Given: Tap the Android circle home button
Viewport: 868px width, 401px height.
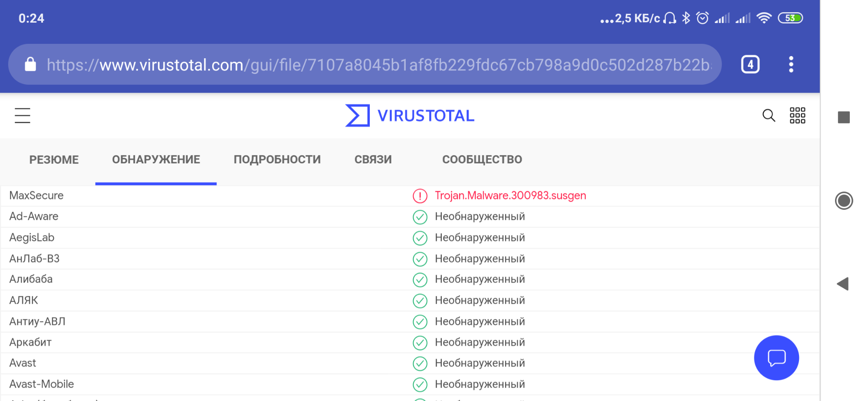Looking at the screenshot, I should [x=844, y=201].
